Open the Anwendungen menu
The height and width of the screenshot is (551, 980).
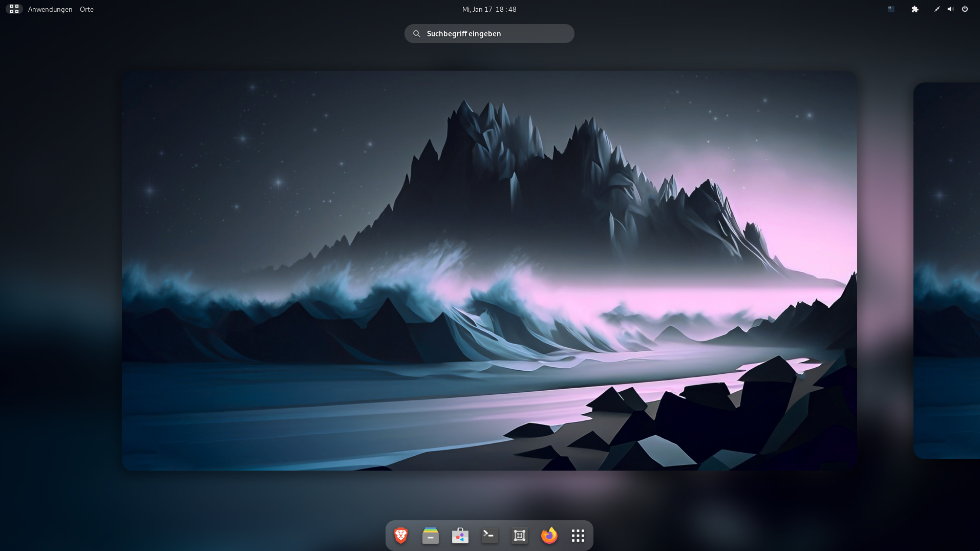click(50, 9)
